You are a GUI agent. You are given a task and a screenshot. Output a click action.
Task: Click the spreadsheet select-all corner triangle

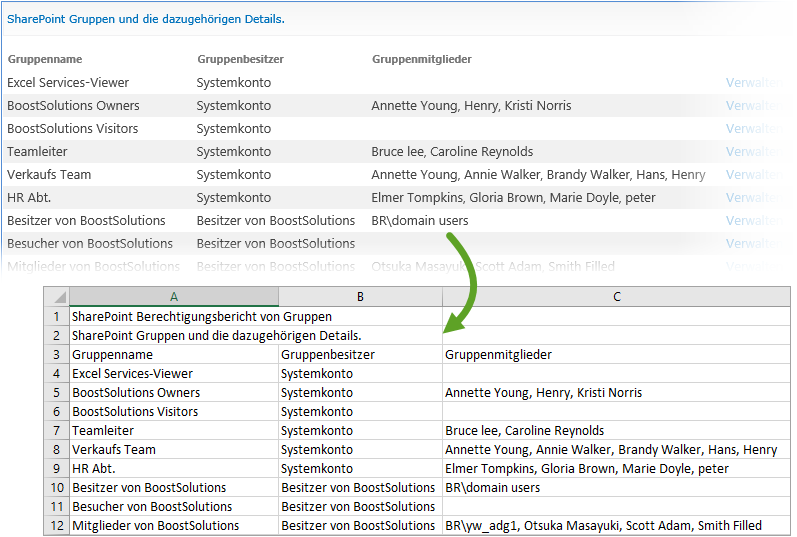56,296
